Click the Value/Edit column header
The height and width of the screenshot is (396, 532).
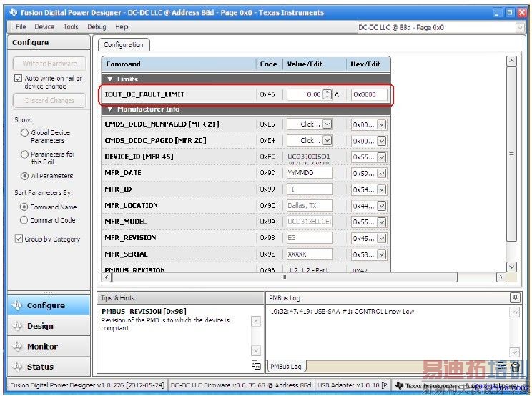314,64
